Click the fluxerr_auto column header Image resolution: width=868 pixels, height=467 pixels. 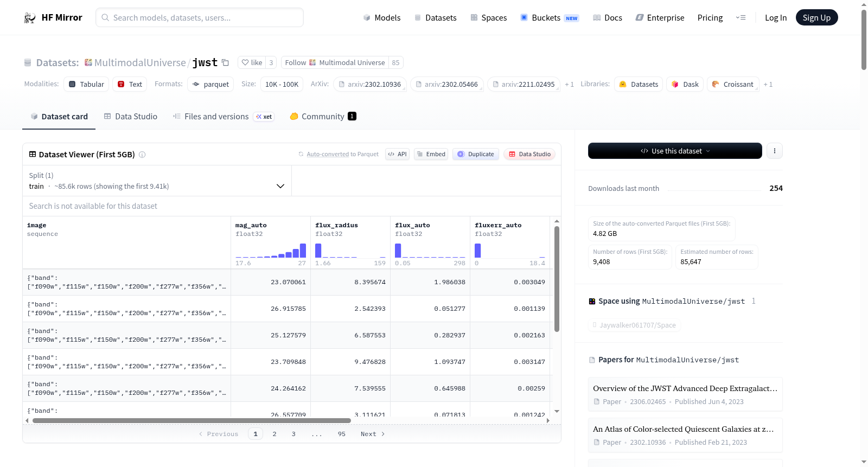coord(498,225)
